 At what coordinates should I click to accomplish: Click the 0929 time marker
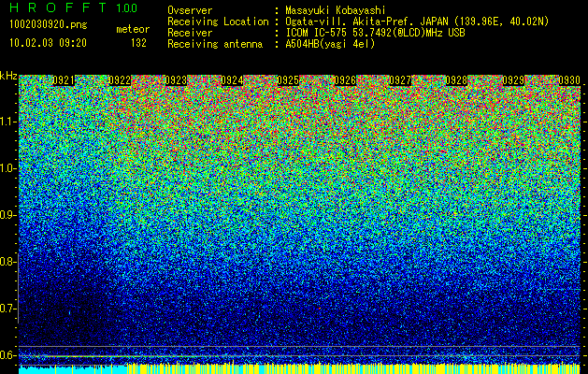513,80
